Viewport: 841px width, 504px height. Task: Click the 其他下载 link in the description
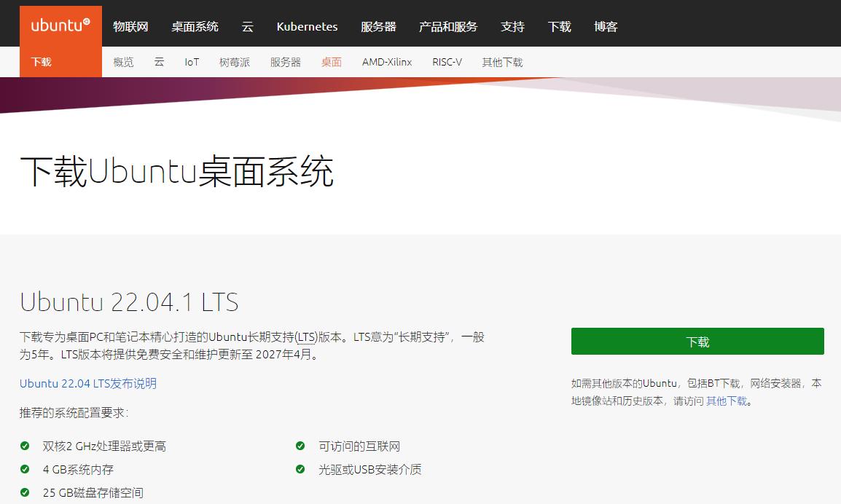point(727,400)
